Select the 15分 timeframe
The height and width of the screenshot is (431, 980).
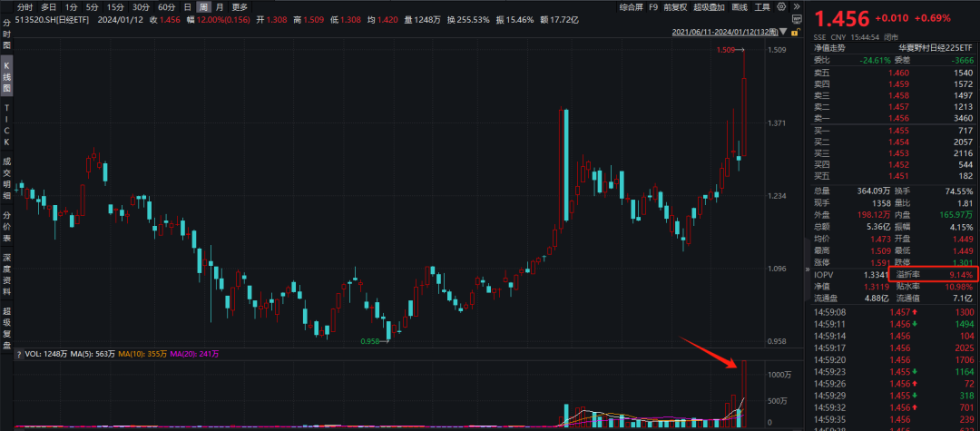(115, 7)
